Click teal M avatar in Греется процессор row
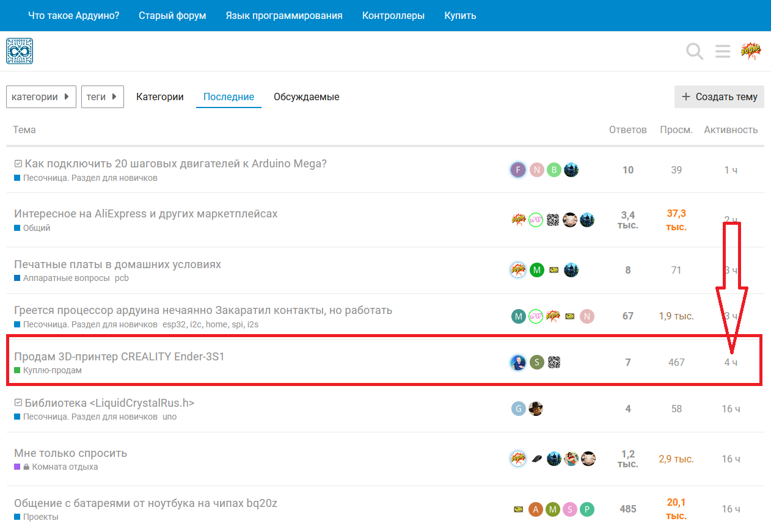 coord(519,316)
